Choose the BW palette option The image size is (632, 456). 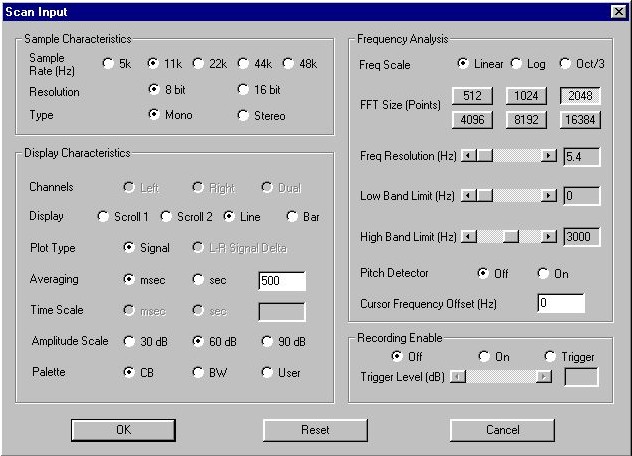[198, 372]
